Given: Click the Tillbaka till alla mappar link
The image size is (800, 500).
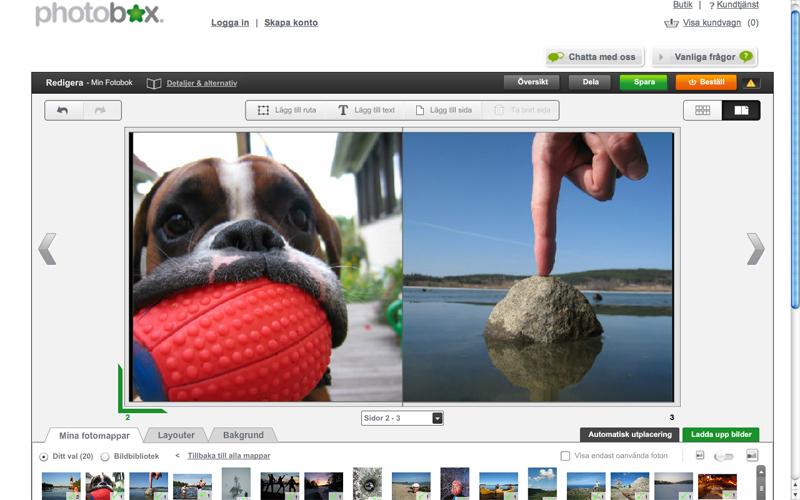Looking at the screenshot, I should [228, 456].
